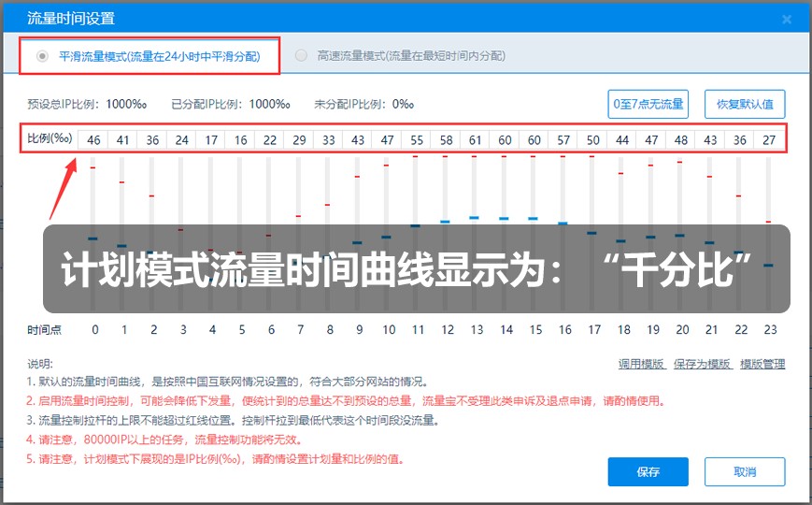Click the slider handle for hour 9
Viewport: 812px width, 505px height.
(357, 242)
